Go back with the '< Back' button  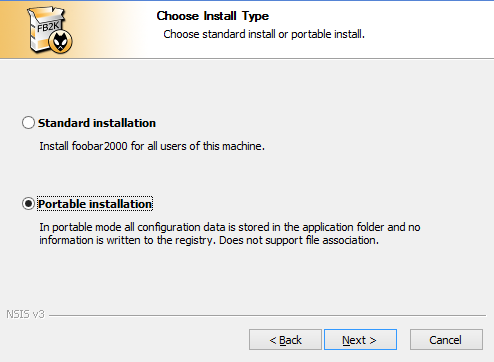285,340
